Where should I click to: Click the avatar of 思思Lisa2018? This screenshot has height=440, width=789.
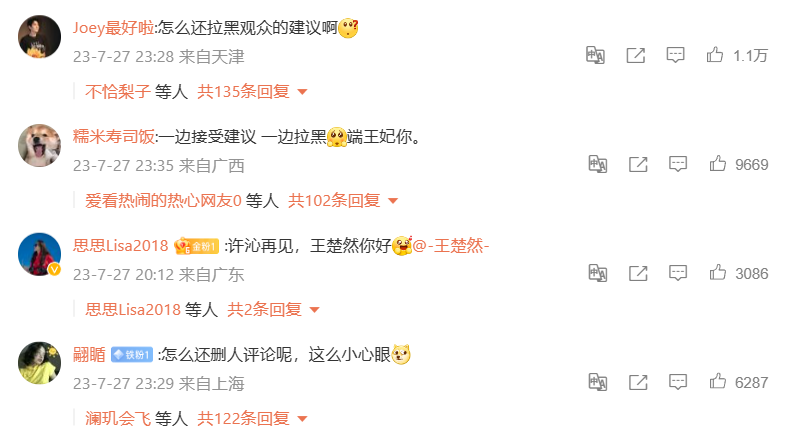(x=39, y=254)
